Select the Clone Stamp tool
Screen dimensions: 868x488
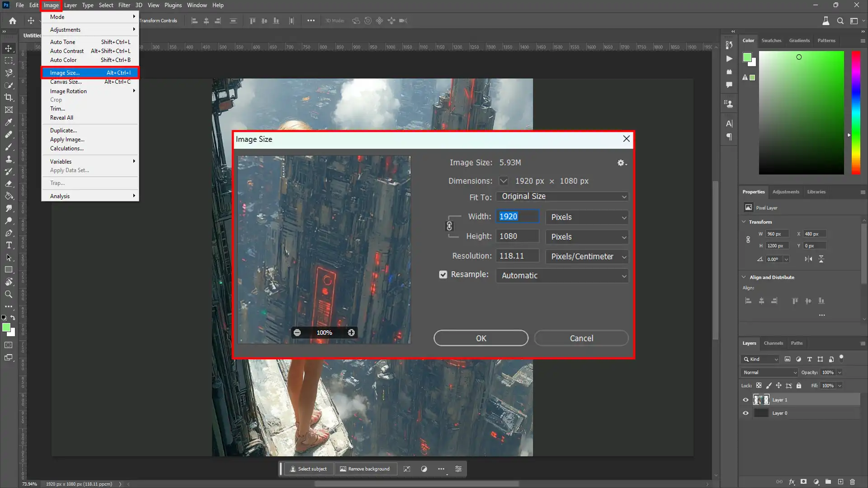8,159
